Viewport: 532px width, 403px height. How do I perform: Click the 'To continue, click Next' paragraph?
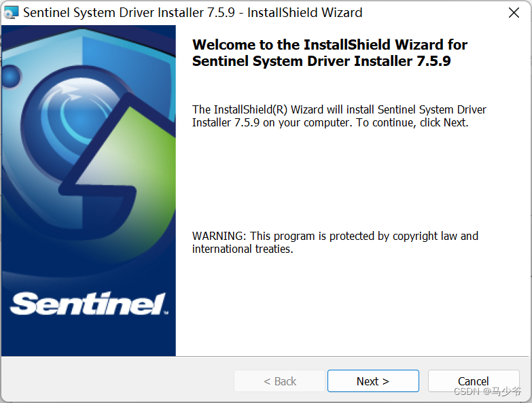[339, 116]
